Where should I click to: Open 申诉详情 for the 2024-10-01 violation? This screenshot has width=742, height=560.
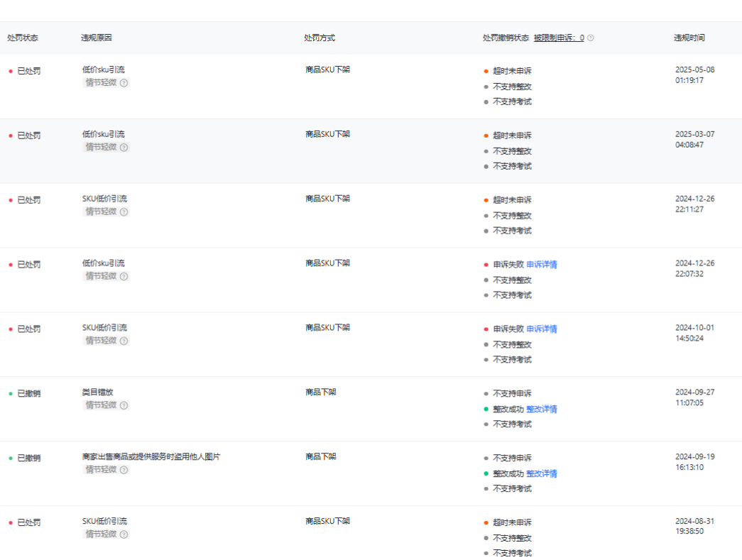(542, 329)
